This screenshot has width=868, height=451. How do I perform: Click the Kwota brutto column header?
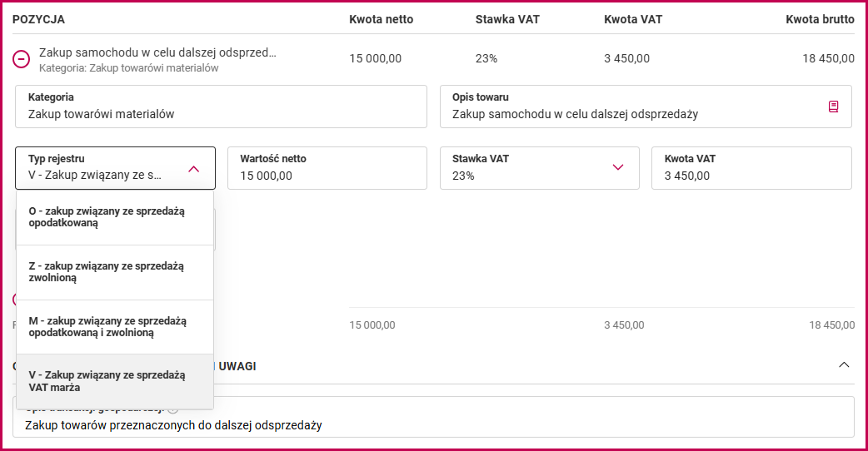(820, 19)
